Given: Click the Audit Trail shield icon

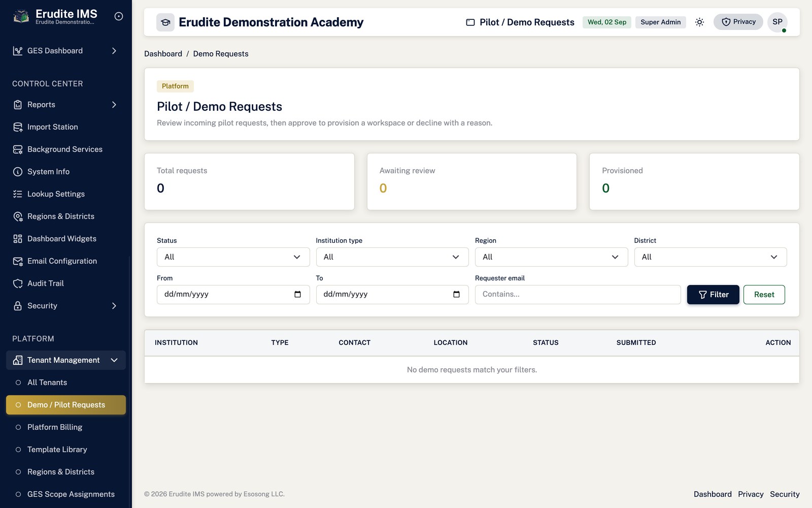Looking at the screenshot, I should pos(18,283).
